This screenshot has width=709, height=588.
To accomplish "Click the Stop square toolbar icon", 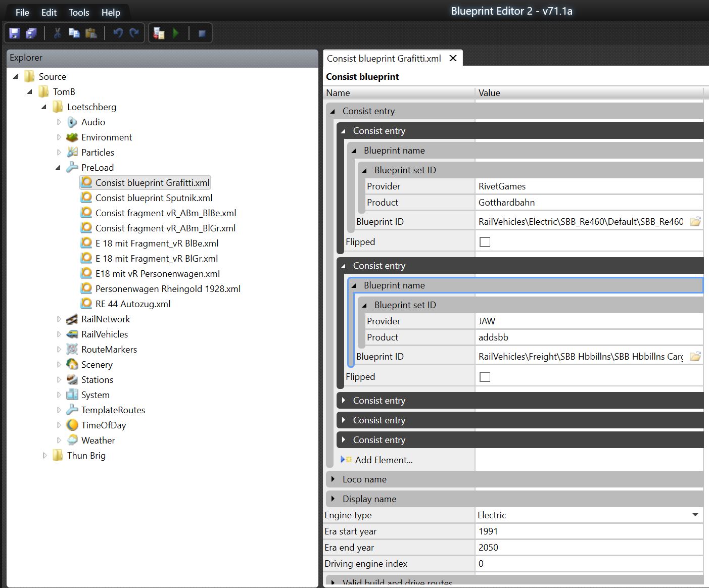I will 202,33.
